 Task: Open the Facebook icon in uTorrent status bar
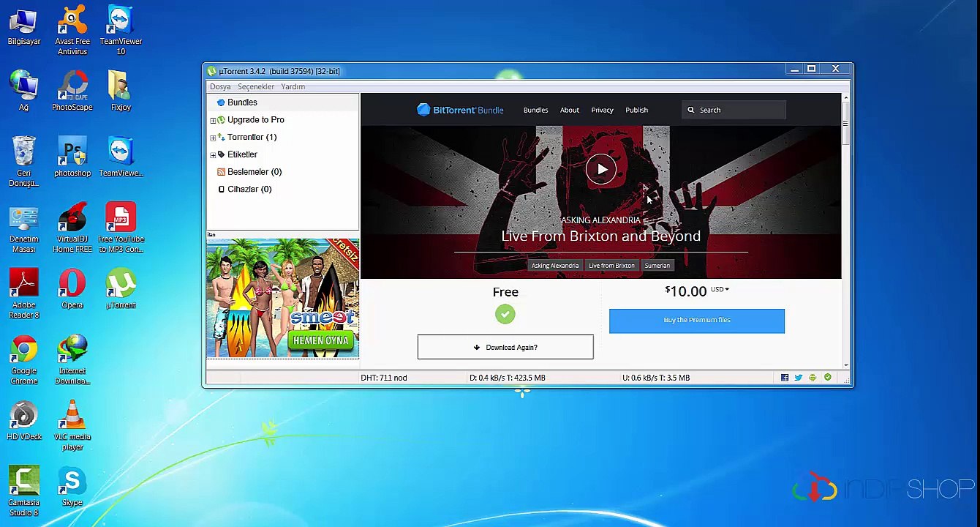[785, 378]
